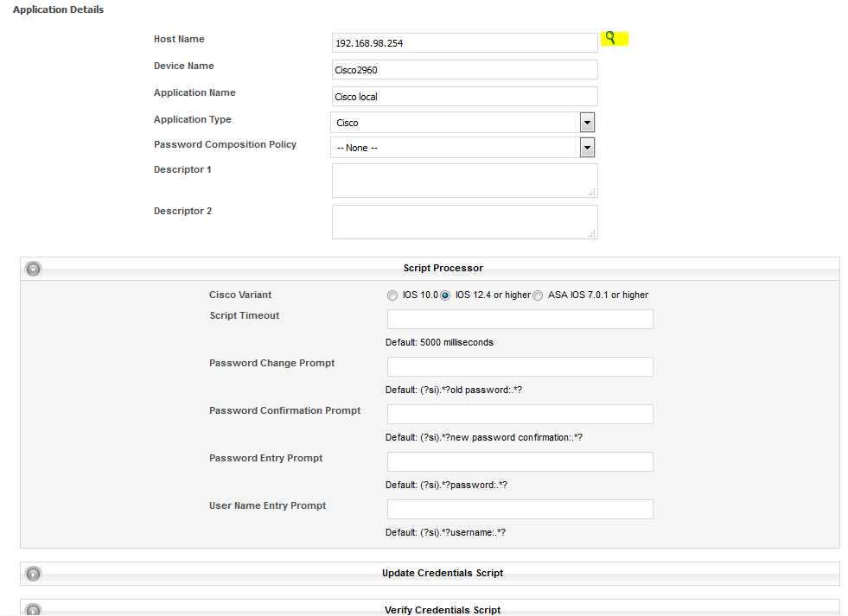Focus the User Name Entry Prompt field

point(520,510)
